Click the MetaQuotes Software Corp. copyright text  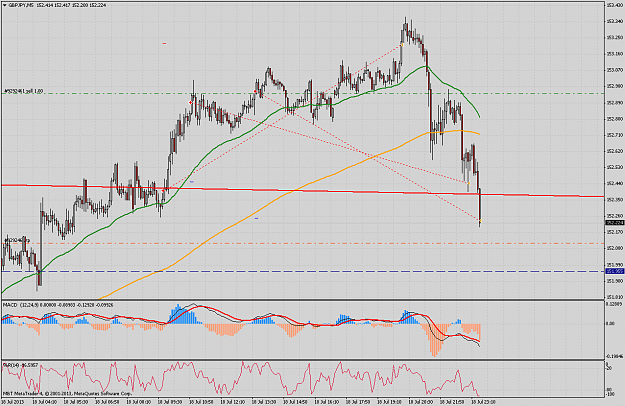[x=103, y=394]
